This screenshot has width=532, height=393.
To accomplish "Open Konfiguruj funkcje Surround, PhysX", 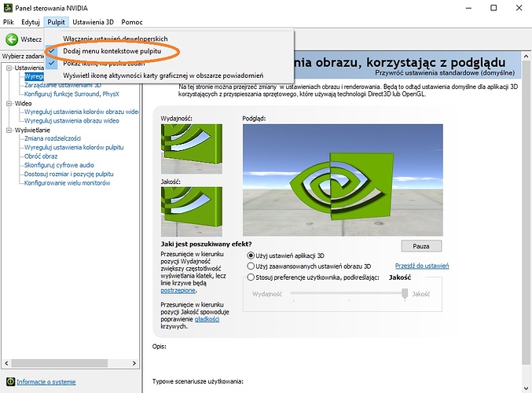I will click(x=72, y=94).
